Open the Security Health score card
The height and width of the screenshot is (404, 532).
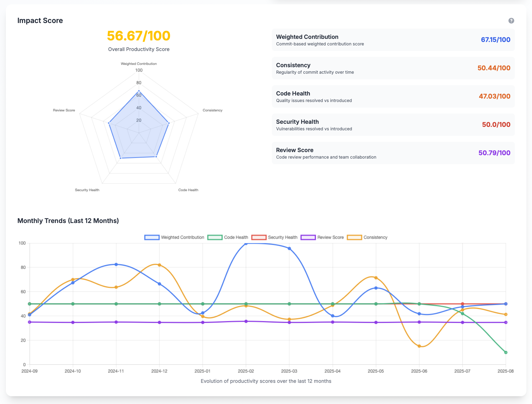[393, 125]
